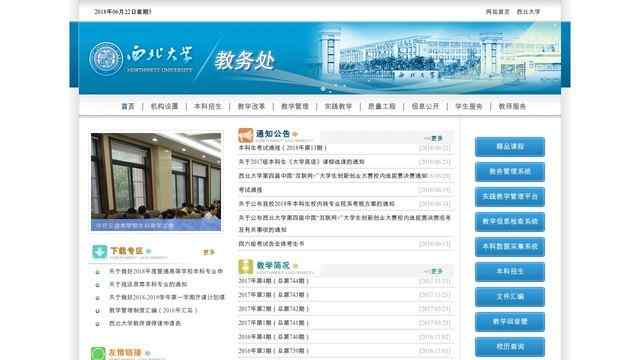Open the one-line 互联网+ 大赛 notice with a date
The height and width of the screenshot is (360, 640).
pos(333,176)
